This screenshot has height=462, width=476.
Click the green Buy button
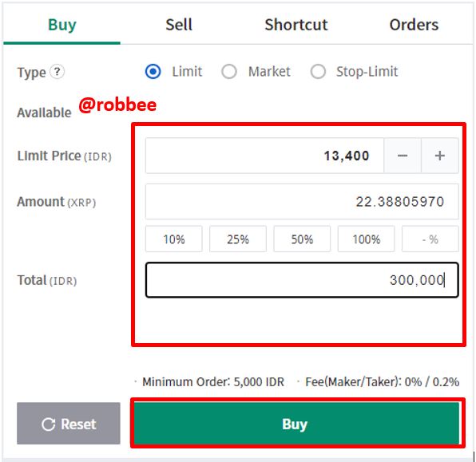(296, 423)
